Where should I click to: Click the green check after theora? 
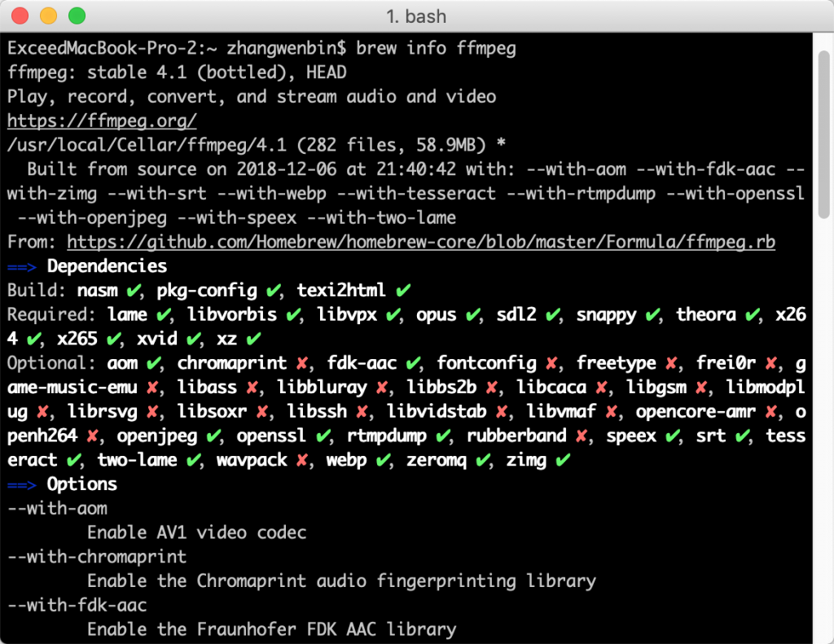pyautogui.click(x=752, y=315)
